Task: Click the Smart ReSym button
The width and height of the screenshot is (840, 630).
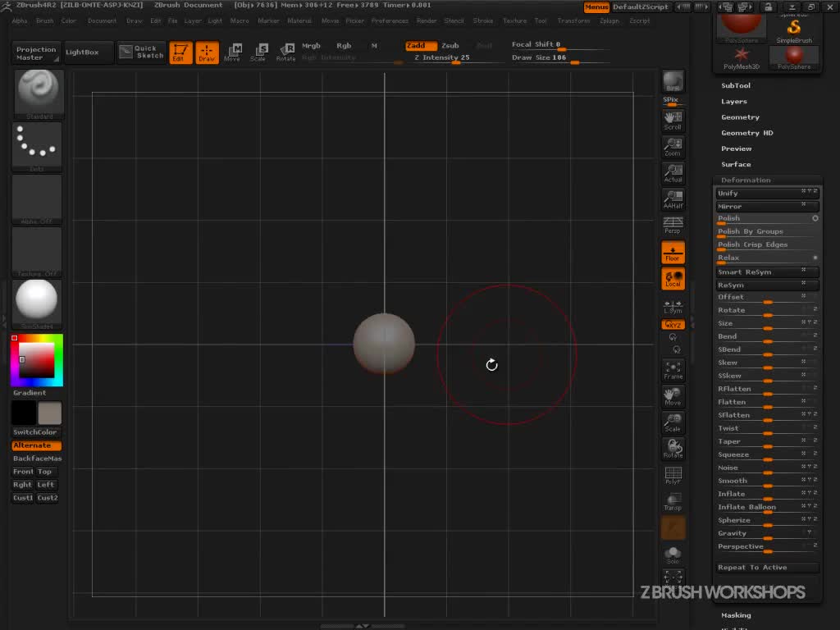Action: tap(767, 272)
